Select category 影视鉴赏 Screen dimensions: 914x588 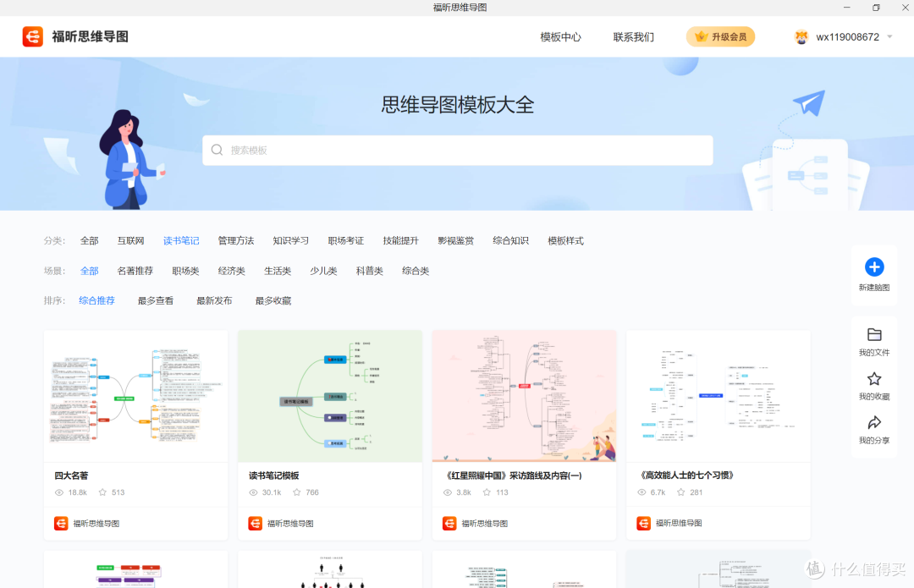click(x=456, y=240)
